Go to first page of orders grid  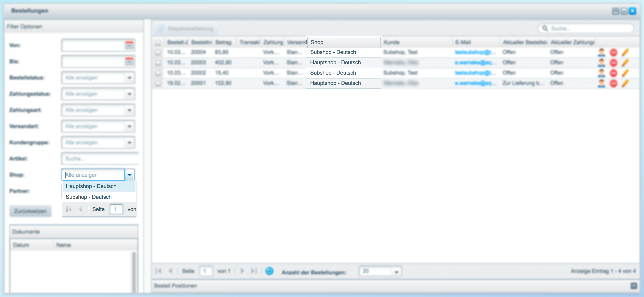pos(159,271)
